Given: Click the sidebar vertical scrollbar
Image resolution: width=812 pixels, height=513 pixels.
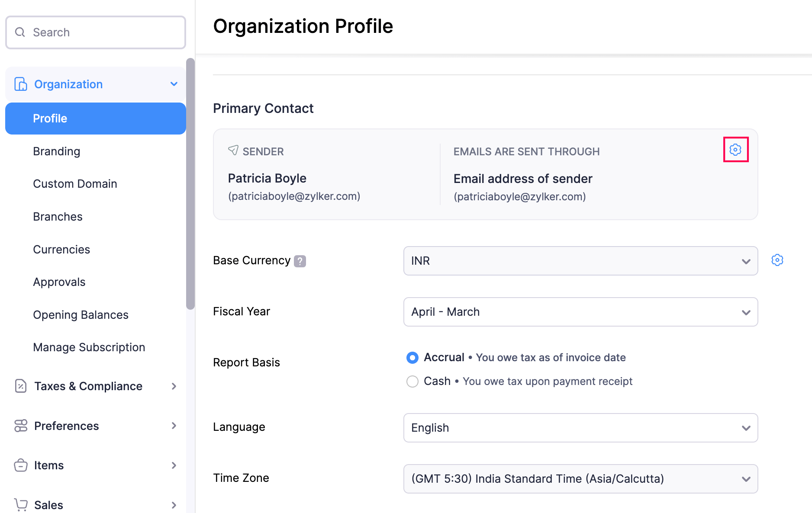Looking at the screenshot, I should click(190, 184).
